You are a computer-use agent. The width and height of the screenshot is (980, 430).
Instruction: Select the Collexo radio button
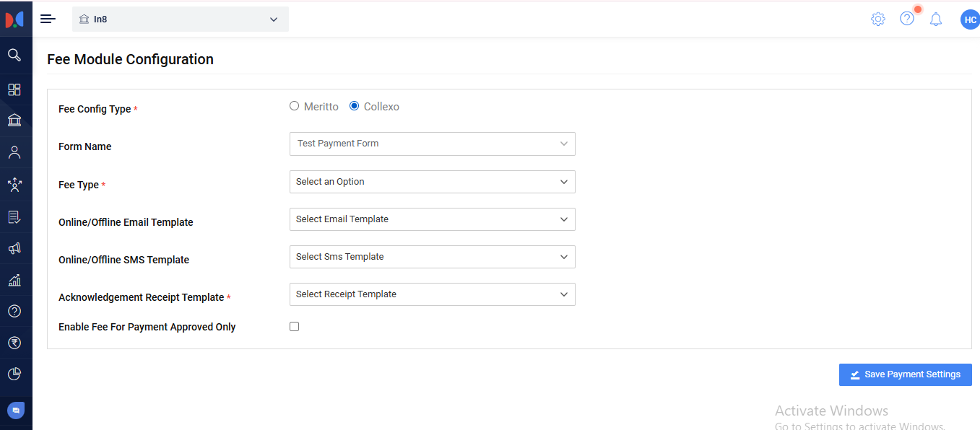(354, 106)
